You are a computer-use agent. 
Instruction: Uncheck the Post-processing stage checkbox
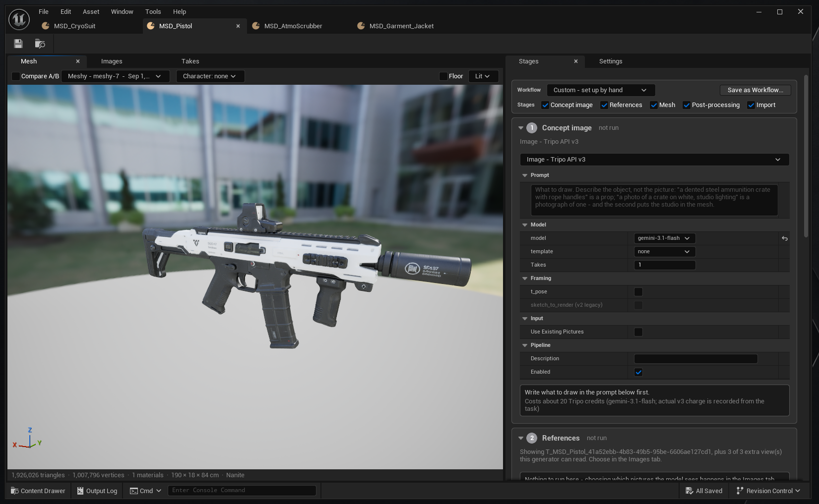point(687,105)
